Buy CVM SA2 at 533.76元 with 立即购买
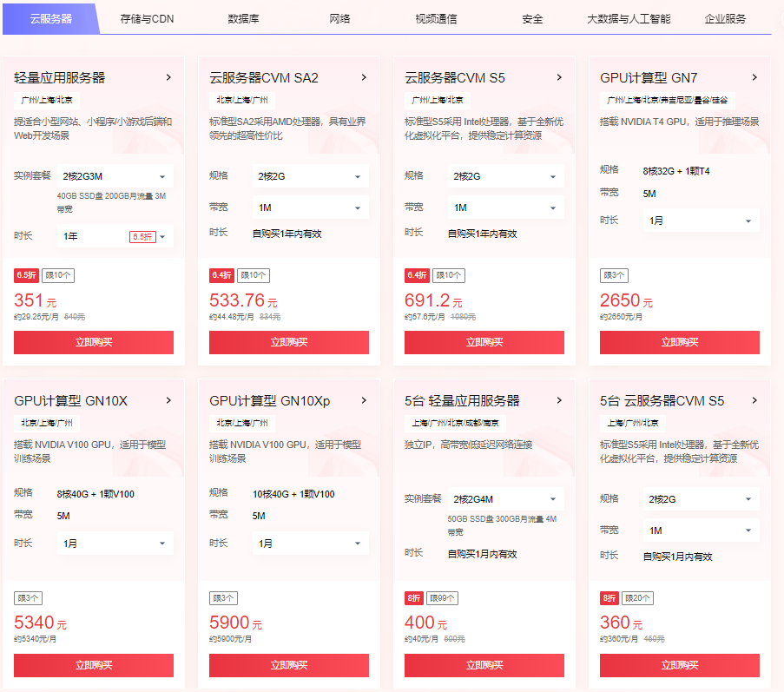The width and height of the screenshot is (784, 692). tap(289, 342)
